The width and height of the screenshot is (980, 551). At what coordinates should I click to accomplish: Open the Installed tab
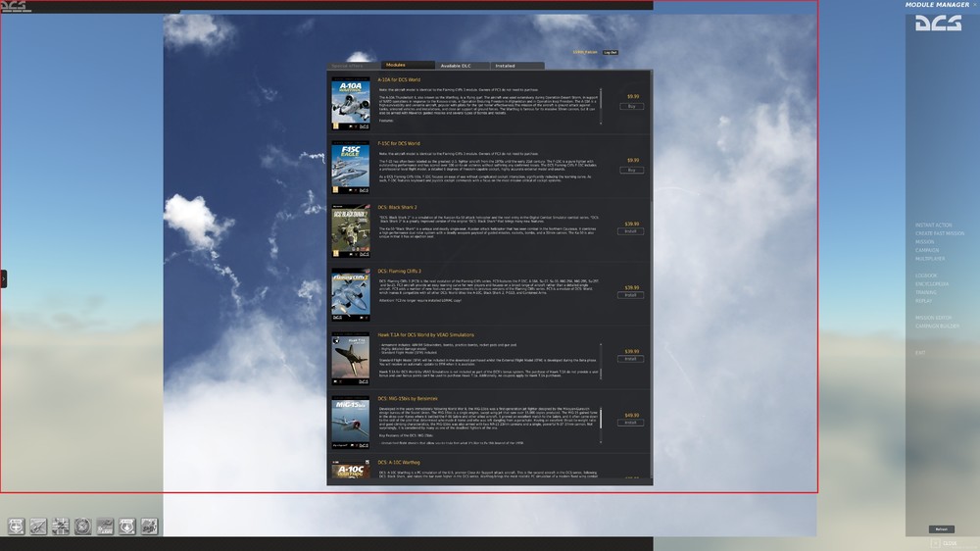[x=516, y=65]
